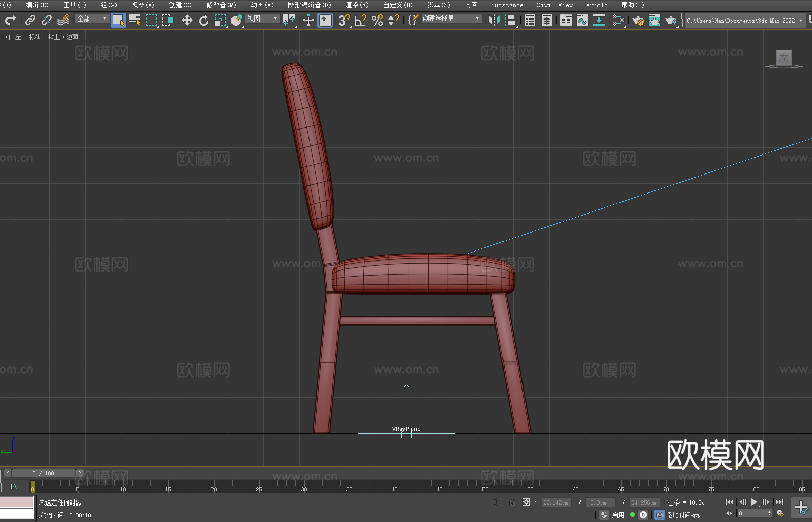
Task: Click the pink MAXScript listener swatch
Action: click(x=17, y=501)
